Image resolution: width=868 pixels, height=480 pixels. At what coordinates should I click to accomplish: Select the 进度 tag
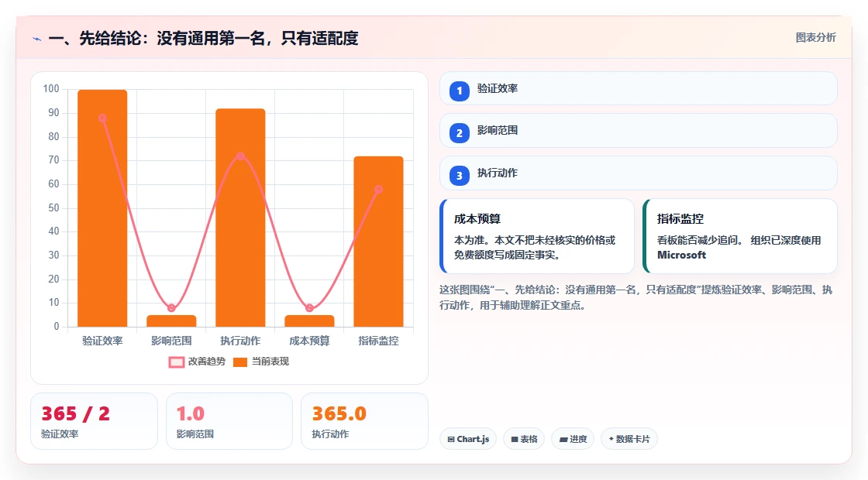click(x=573, y=439)
